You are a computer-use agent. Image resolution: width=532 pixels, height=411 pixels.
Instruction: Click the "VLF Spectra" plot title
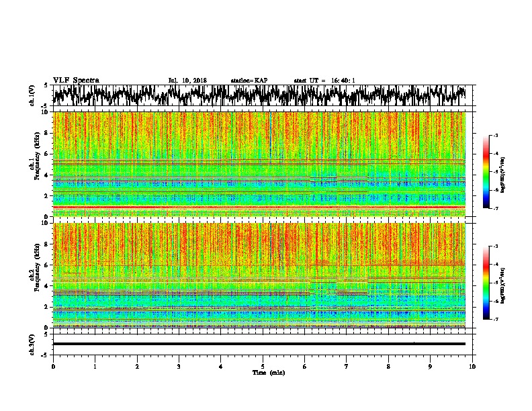point(76,81)
